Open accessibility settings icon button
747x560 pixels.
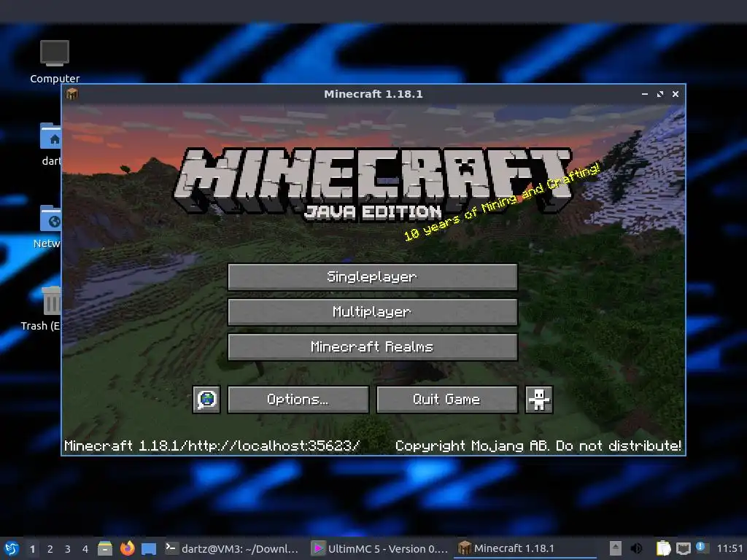coord(539,399)
